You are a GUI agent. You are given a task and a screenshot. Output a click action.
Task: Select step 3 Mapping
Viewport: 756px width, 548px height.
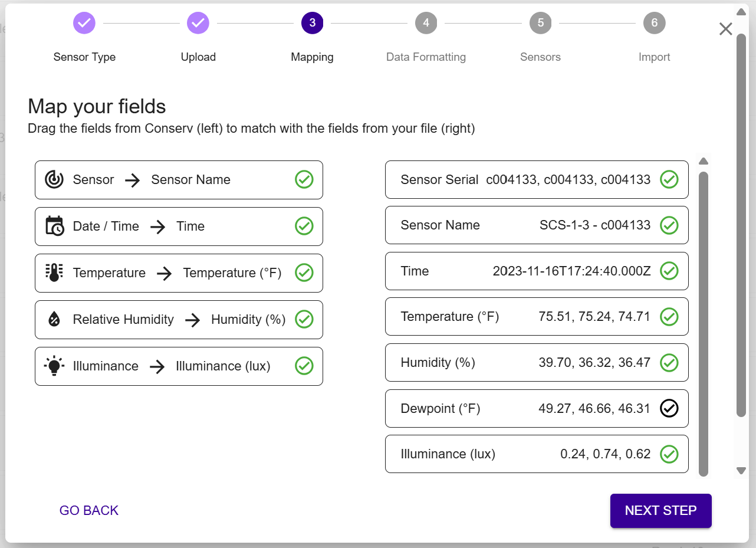(x=312, y=23)
